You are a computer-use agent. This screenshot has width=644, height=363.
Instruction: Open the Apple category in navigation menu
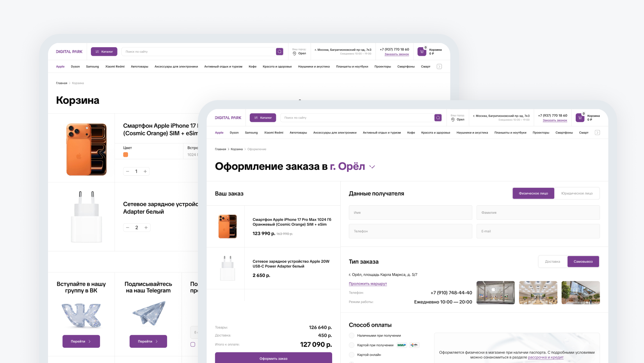[x=219, y=132]
